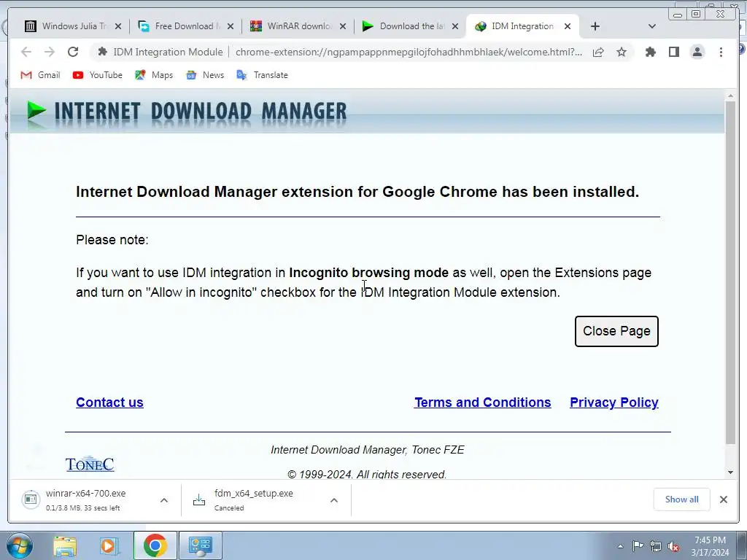Close the downloads bar
Viewport: 747px width, 560px height.
724,499
